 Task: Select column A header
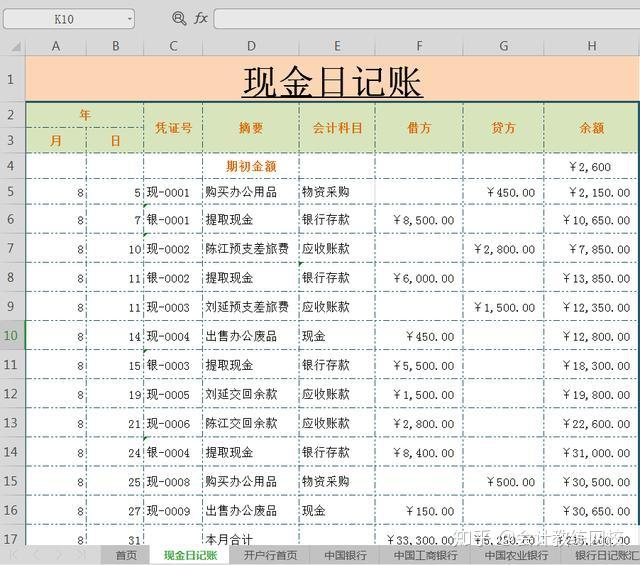click(x=56, y=47)
